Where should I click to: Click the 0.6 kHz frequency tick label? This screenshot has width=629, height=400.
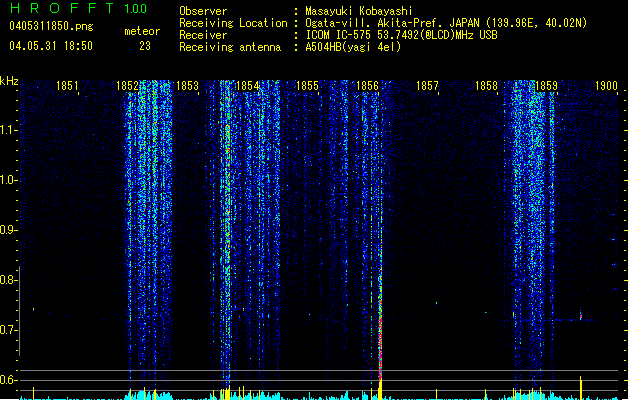pyautogui.click(x=8, y=380)
